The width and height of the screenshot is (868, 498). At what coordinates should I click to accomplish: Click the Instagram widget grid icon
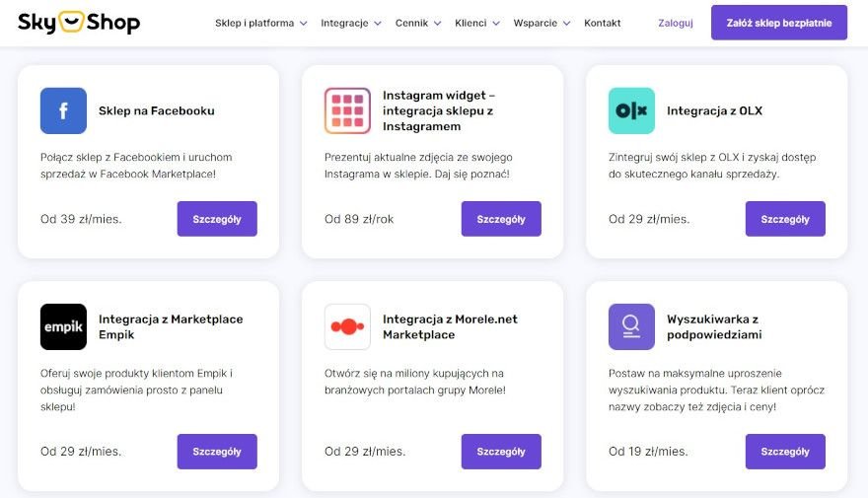click(347, 110)
